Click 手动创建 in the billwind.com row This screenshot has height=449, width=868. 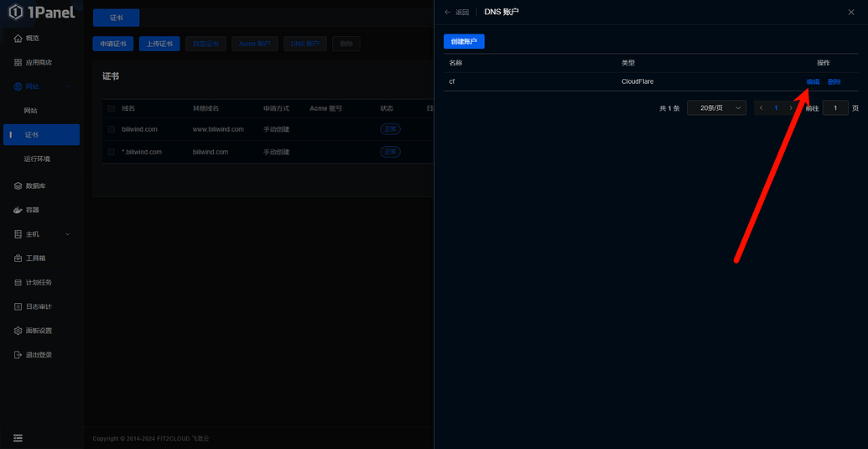point(276,129)
